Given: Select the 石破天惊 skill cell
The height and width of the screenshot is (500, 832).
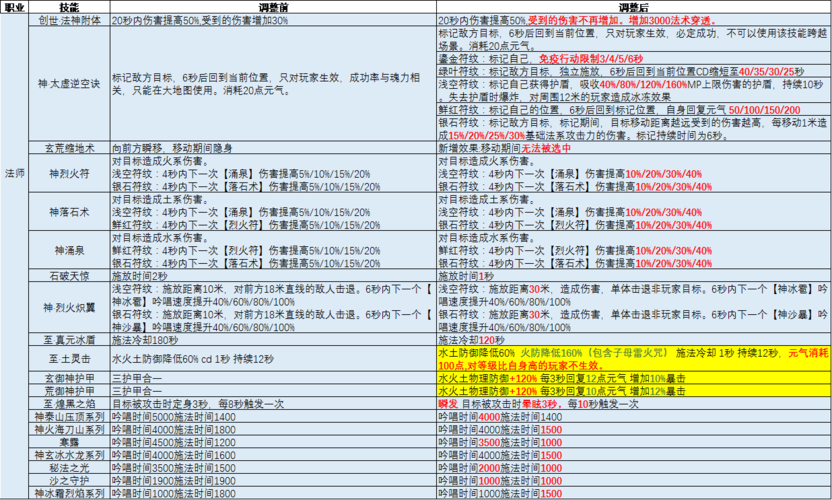Looking at the screenshot, I should tap(70, 276).
